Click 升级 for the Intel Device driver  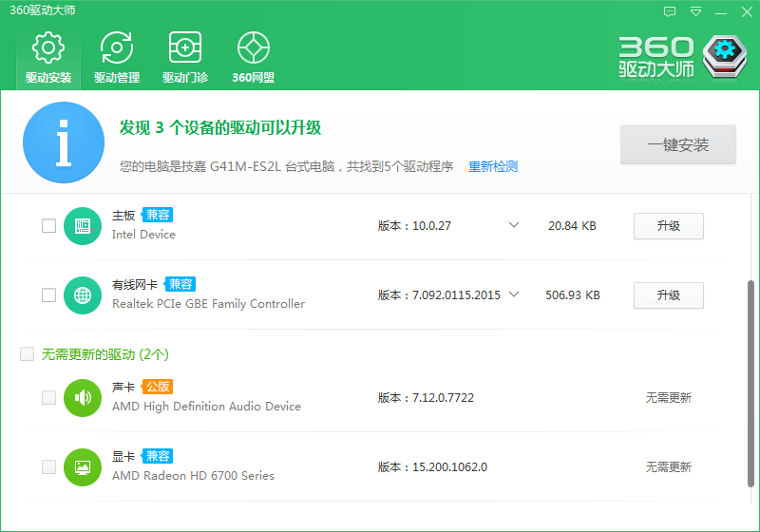coord(669,226)
